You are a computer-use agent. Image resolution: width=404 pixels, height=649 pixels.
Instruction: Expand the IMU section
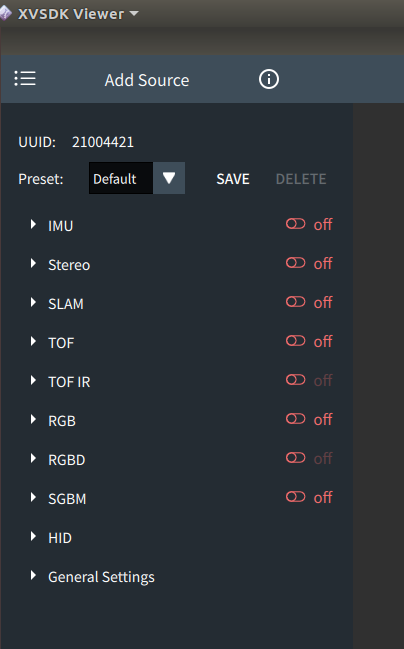click(x=33, y=224)
